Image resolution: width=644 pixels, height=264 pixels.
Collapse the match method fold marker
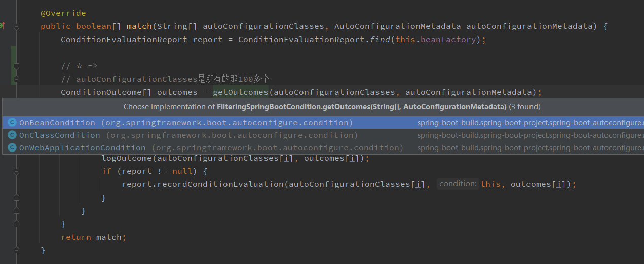pos(16,26)
